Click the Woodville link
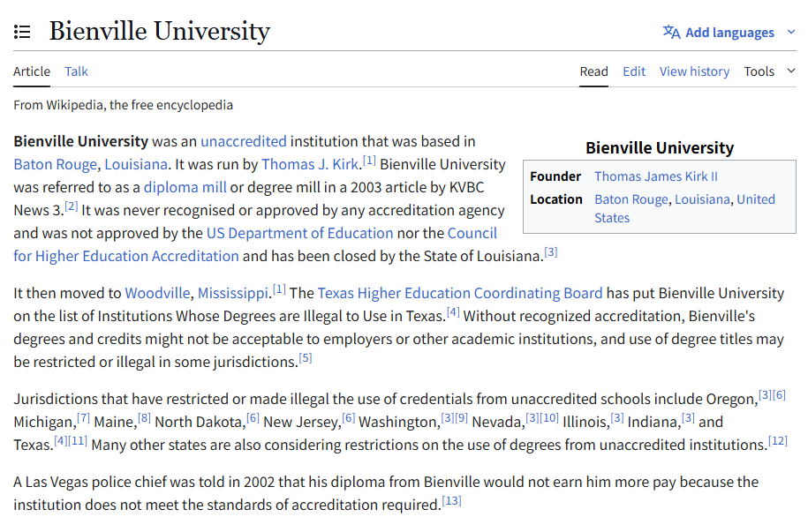This screenshot has height=532, width=808. click(157, 293)
